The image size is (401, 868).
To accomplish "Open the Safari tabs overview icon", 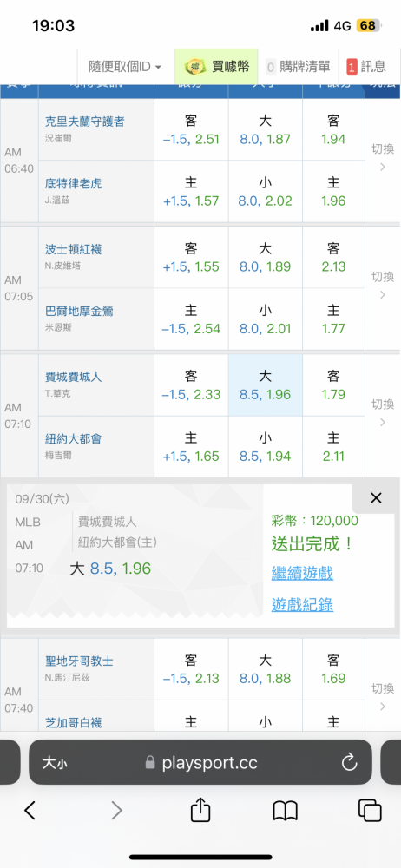I will 370,811.
